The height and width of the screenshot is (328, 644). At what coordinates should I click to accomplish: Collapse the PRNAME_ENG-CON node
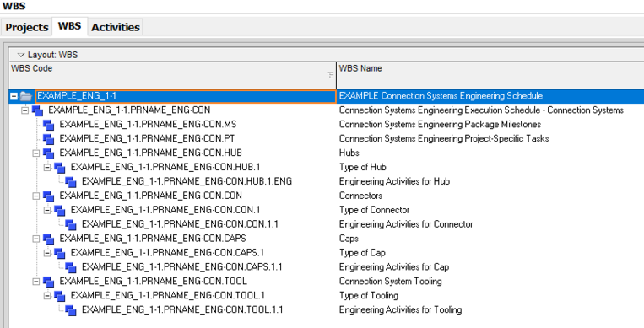click(25, 110)
